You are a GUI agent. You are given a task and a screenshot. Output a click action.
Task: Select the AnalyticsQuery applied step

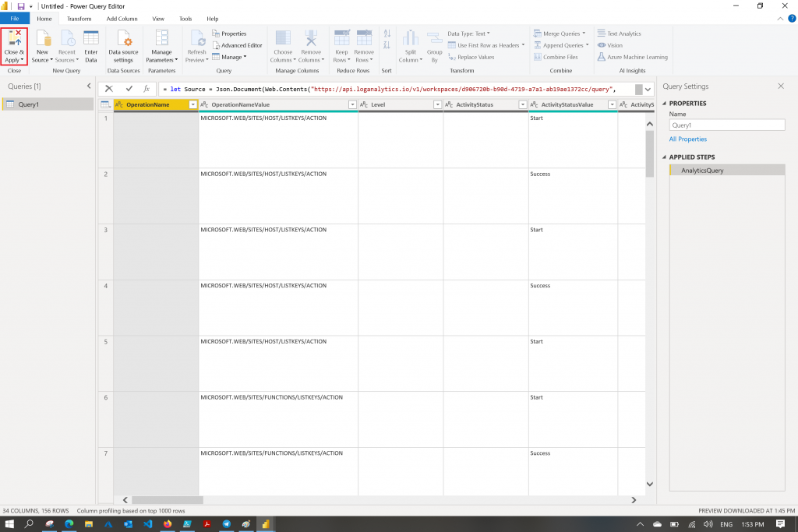click(702, 170)
